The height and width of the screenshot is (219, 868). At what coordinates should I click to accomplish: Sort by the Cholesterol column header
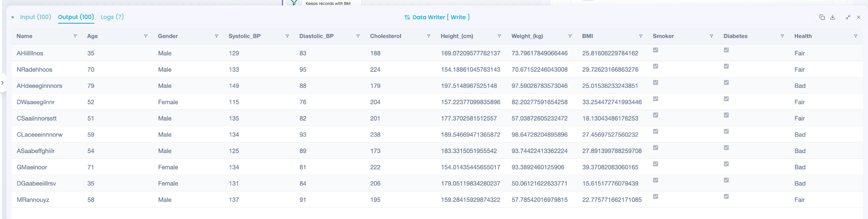tap(386, 36)
